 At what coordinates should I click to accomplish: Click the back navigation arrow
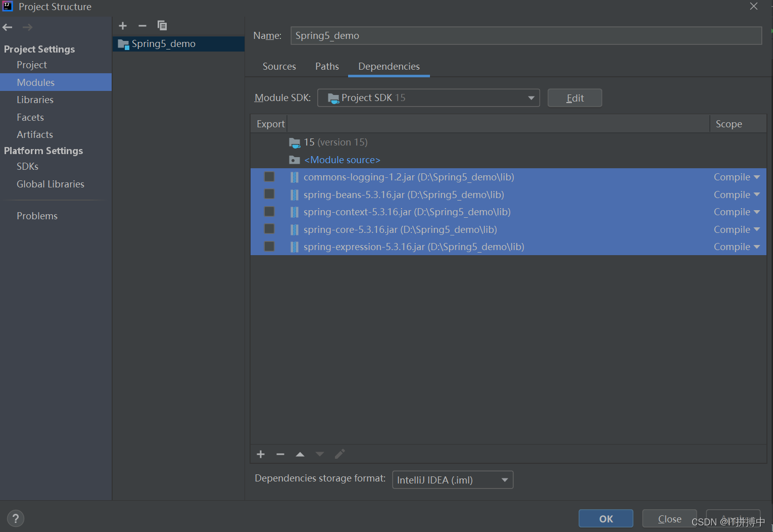point(8,27)
